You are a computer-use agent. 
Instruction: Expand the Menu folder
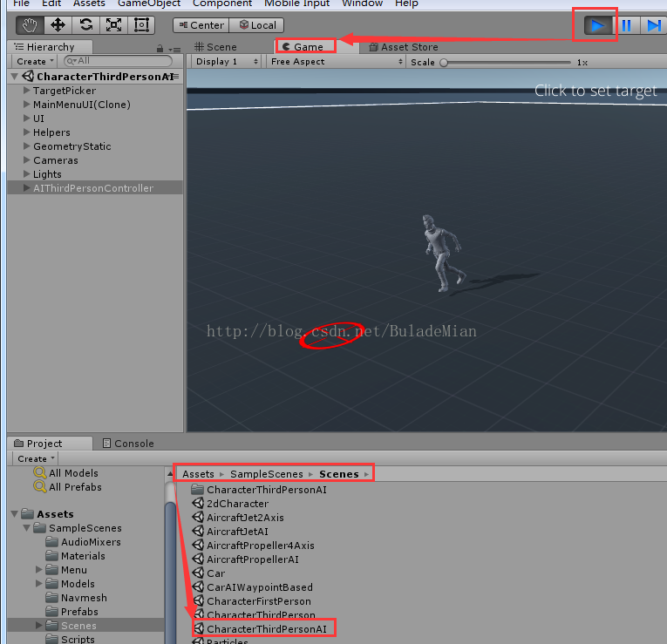click(x=38, y=570)
